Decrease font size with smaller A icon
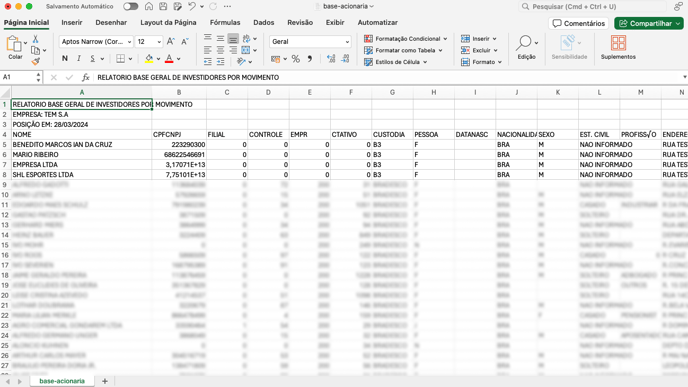Image resolution: width=688 pixels, height=387 pixels. click(185, 42)
